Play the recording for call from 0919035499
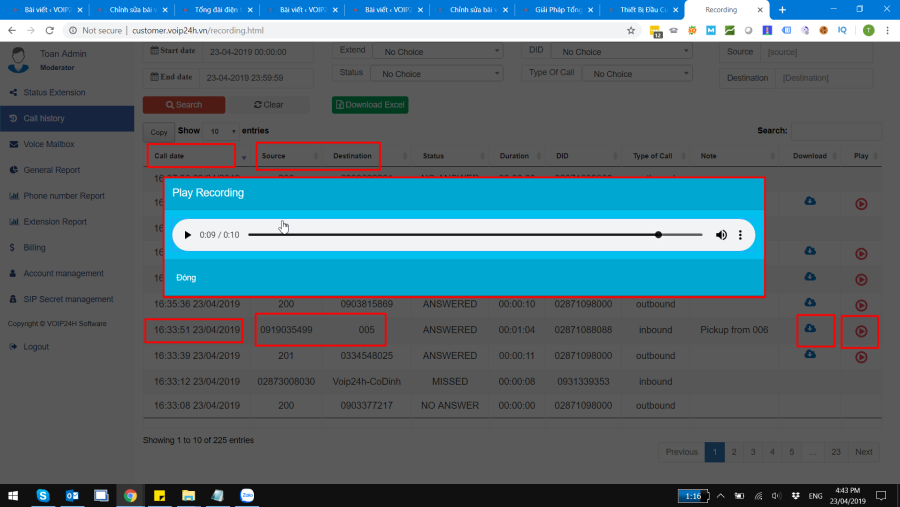Image resolution: width=900 pixels, height=507 pixels. (x=860, y=331)
